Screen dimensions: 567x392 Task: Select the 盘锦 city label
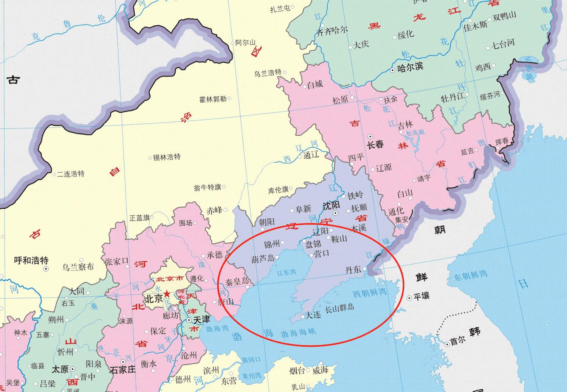[313, 245]
